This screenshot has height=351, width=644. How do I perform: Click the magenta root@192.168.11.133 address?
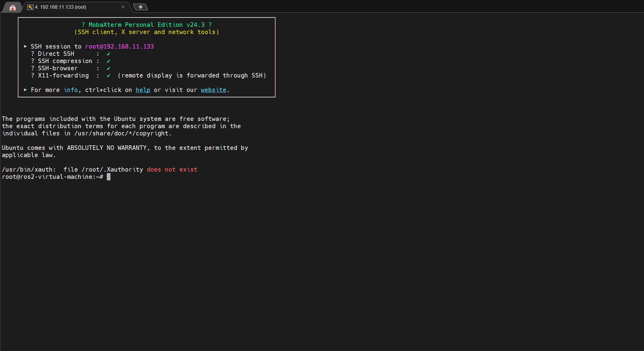tap(120, 46)
